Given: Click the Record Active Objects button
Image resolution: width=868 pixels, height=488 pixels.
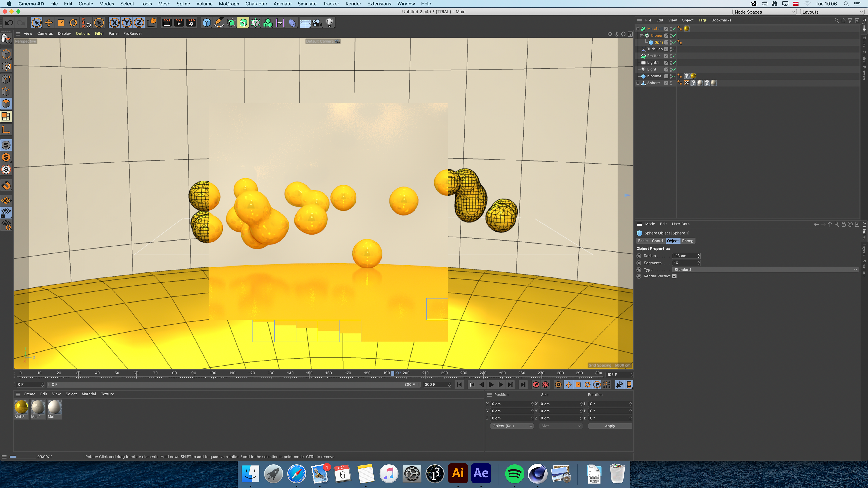Looking at the screenshot, I should click(x=536, y=385).
